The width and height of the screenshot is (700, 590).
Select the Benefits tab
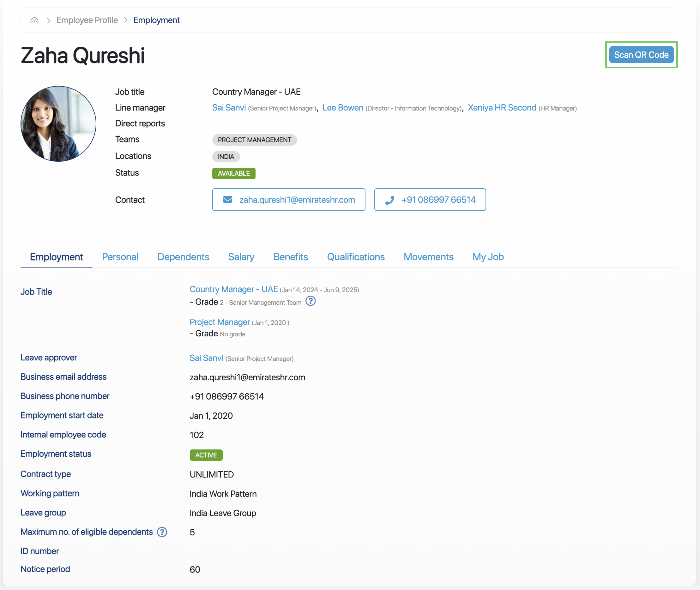(x=290, y=257)
